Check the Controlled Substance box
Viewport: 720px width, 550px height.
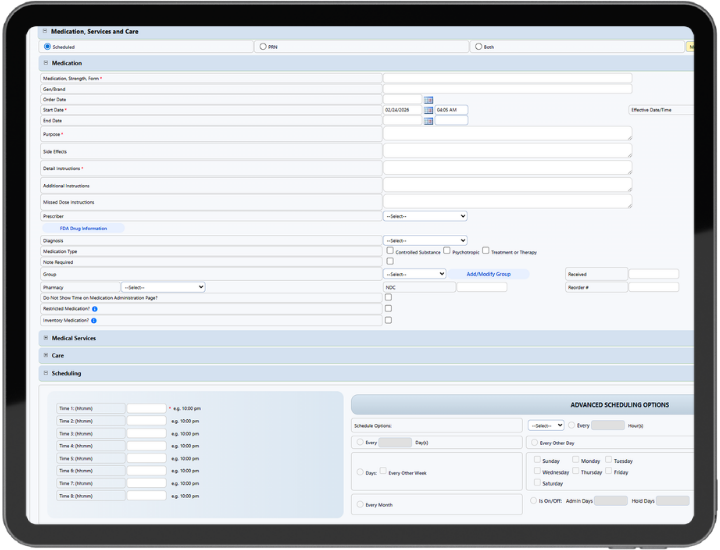coord(390,251)
